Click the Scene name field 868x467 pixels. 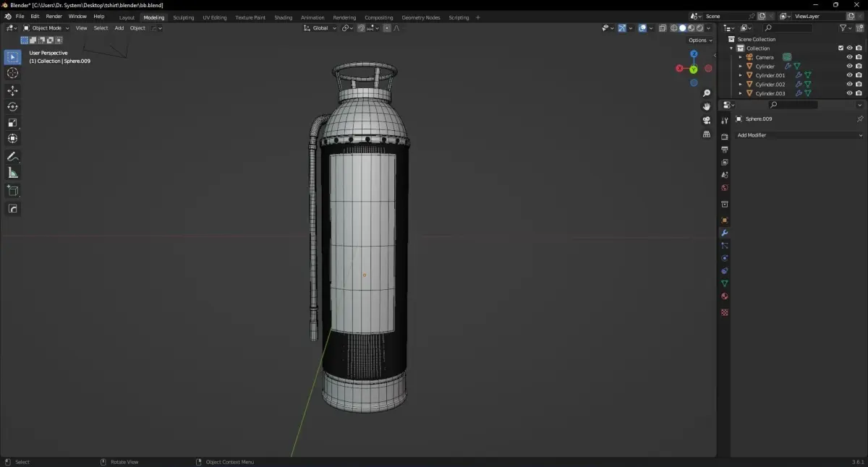pyautogui.click(x=725, y=16)
